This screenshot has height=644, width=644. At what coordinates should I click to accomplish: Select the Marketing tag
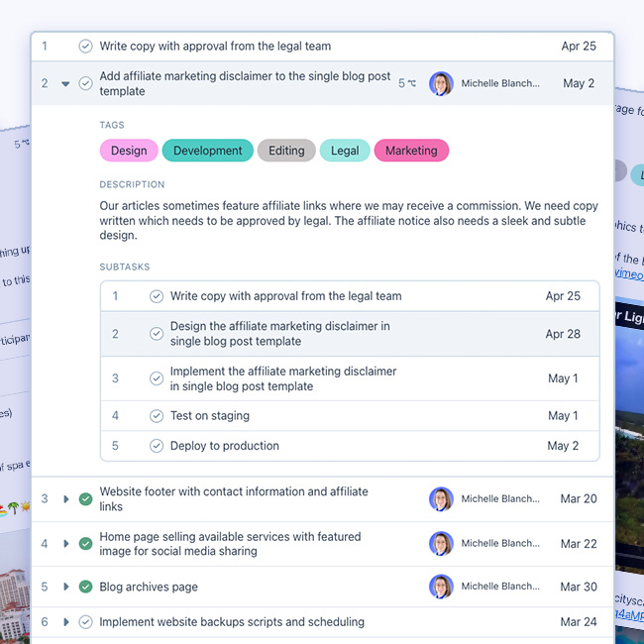click(x=411, y=151)
